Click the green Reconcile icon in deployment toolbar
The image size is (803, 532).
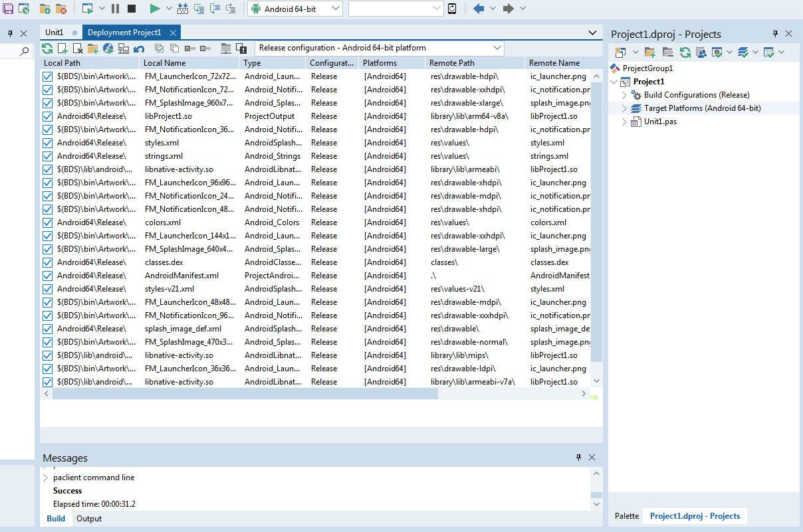(47, 48)
